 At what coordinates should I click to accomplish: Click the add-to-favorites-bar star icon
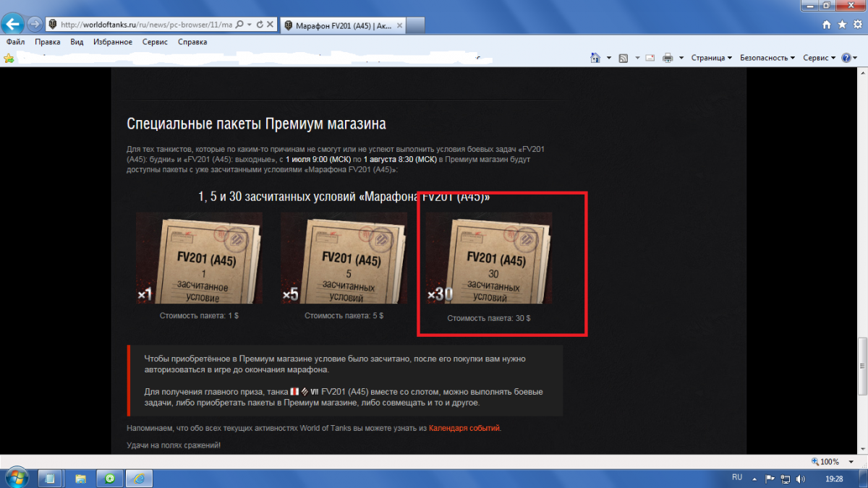[x=9, y=58]
